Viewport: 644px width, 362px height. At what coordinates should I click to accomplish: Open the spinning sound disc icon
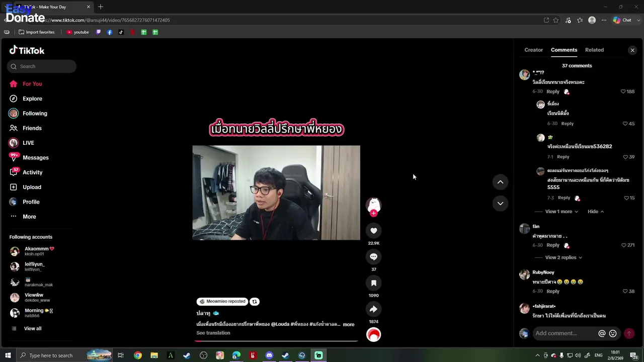pyautogui.click(x=373, y=334)
